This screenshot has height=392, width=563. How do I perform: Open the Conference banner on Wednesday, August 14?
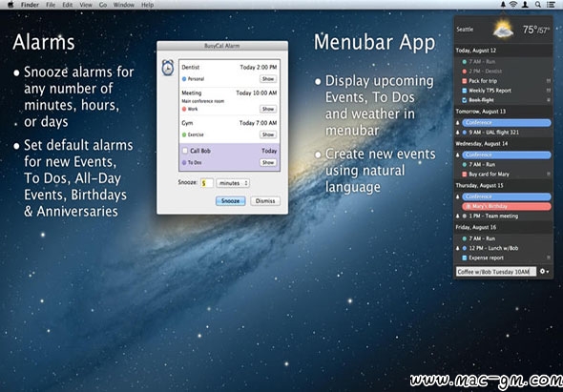507,155
